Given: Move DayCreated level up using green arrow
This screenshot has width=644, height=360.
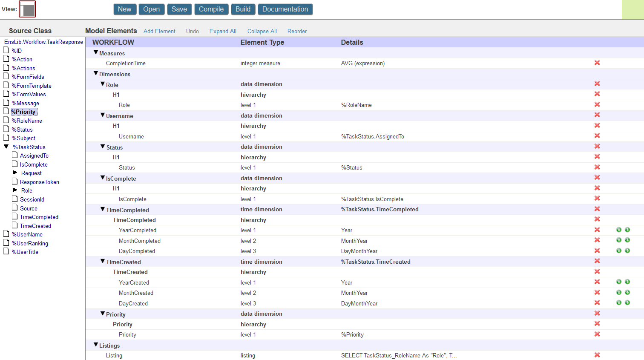Looking at the screenshot, I should pos(619,302).
